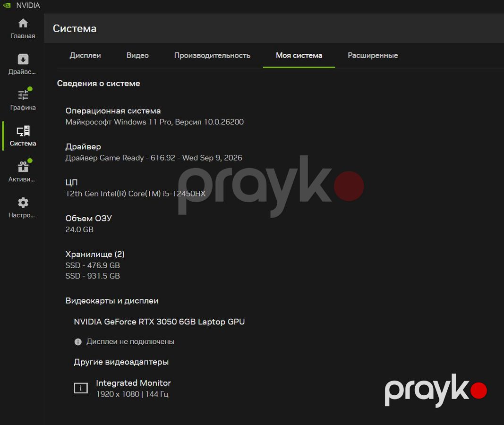504x425 pixels.
Task: Select the GeForce RTX 3050 6GB Laptop GPU text
Action: click(x=160, y=322)
